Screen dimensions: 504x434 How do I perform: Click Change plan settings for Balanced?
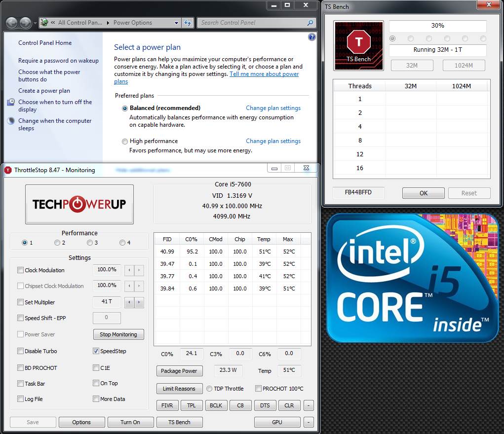click(273, 108)
